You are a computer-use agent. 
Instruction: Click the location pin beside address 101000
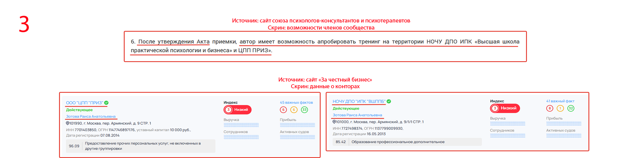point(334,122)
